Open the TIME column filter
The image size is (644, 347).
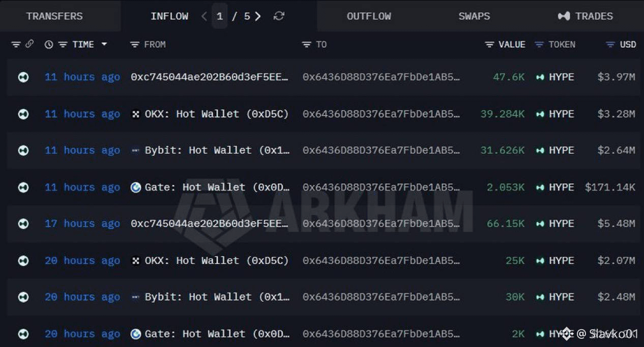[x=63, y=45]
